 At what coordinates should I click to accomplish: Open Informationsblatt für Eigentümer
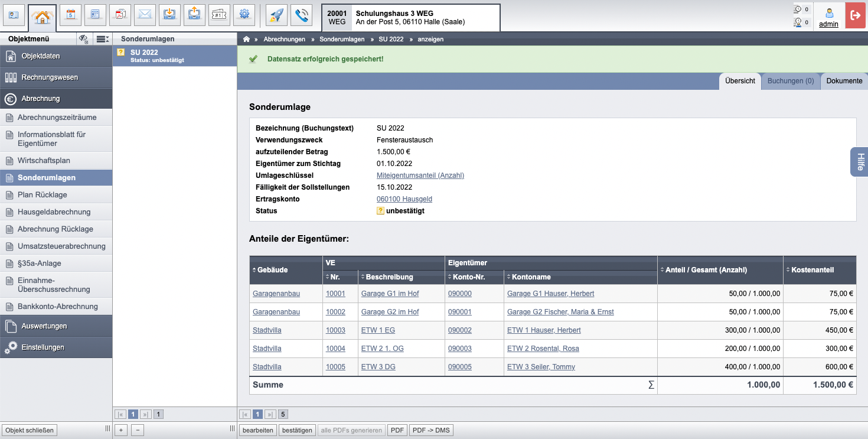pos(56,139)
